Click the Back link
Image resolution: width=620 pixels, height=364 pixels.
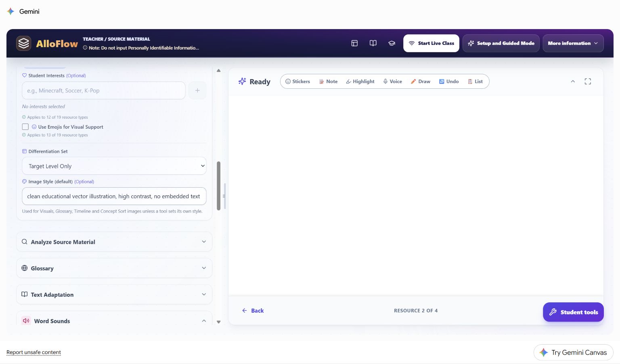[x=253, y=311]
